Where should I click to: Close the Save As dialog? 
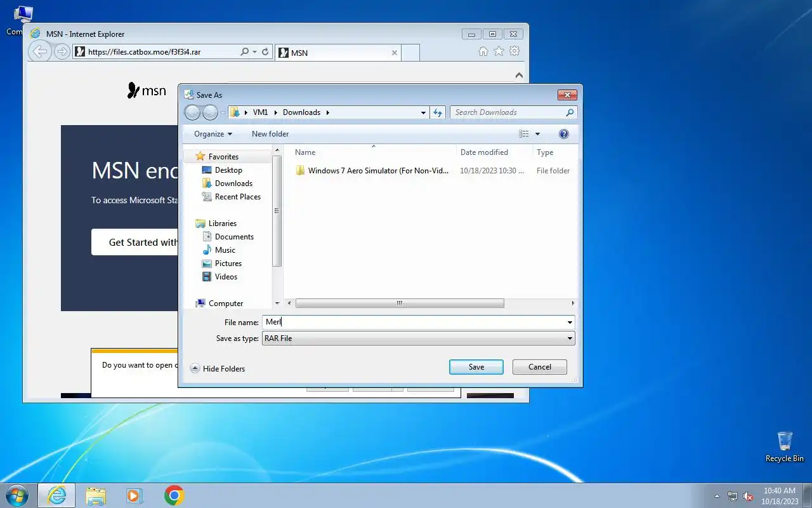pos(567,95)
